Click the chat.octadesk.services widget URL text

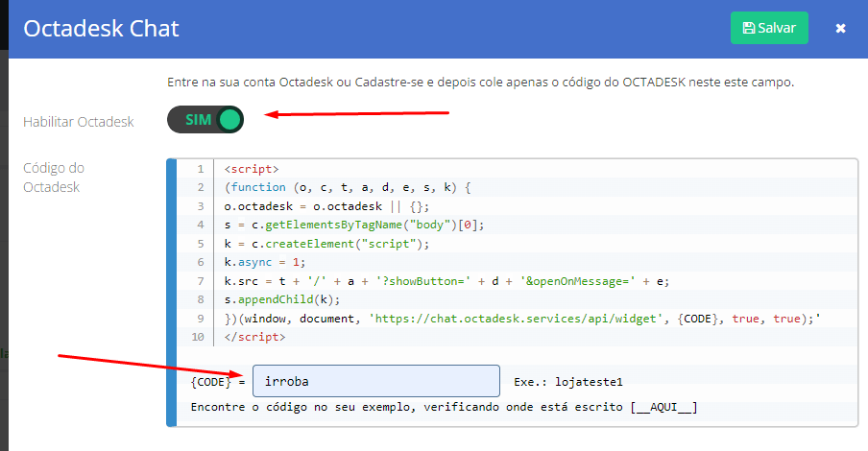click(x=516, y=319)
